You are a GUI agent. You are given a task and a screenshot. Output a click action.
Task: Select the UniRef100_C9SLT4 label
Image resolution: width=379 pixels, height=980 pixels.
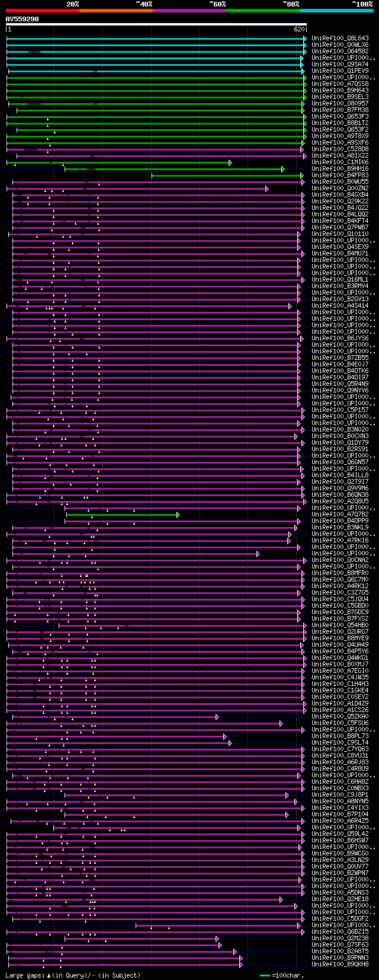[340, 742]
